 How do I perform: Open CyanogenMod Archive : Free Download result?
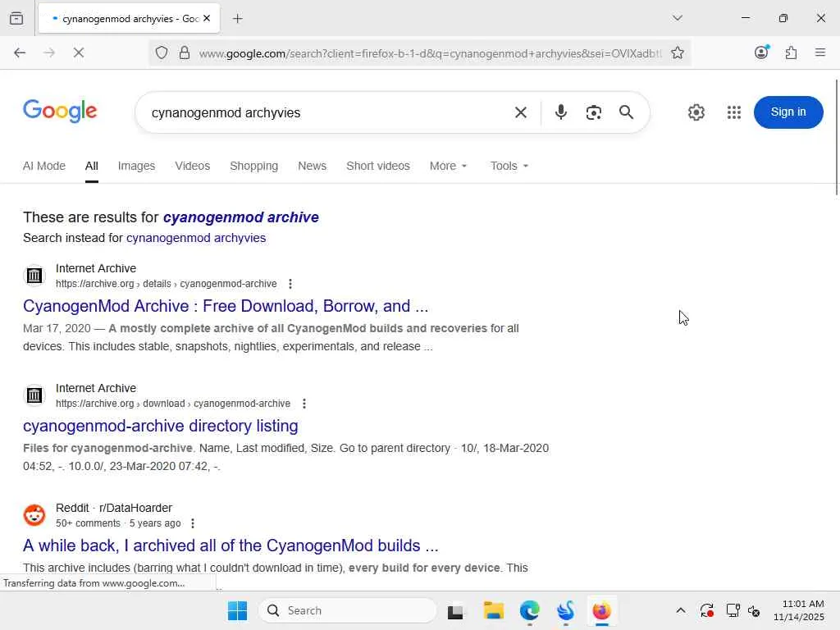[226, 306]
